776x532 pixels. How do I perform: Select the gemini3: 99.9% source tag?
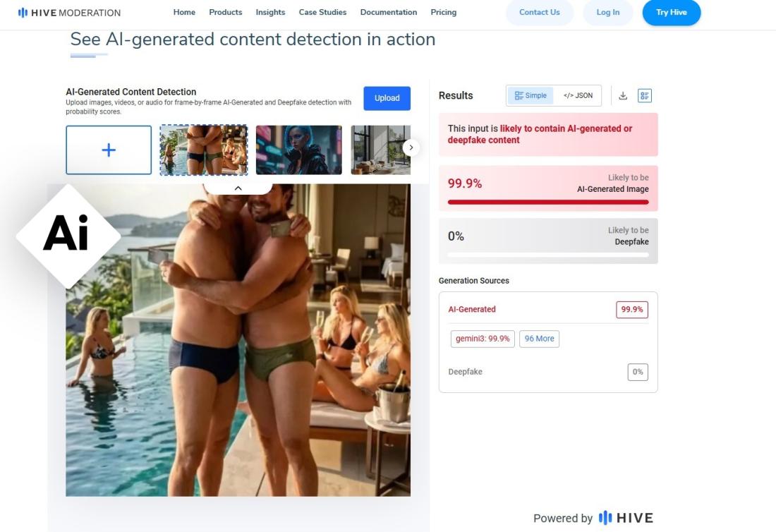coord(483,339)
